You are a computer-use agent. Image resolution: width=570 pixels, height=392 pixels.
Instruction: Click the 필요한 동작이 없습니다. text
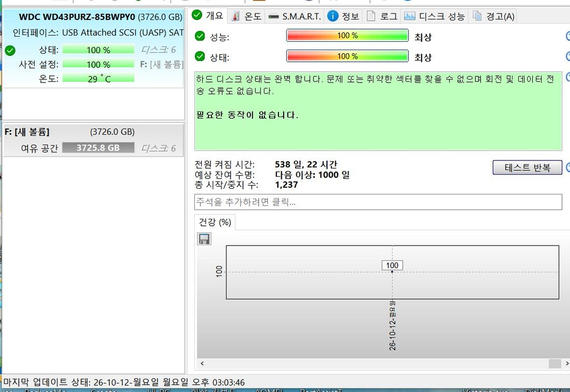coord(247,115)
